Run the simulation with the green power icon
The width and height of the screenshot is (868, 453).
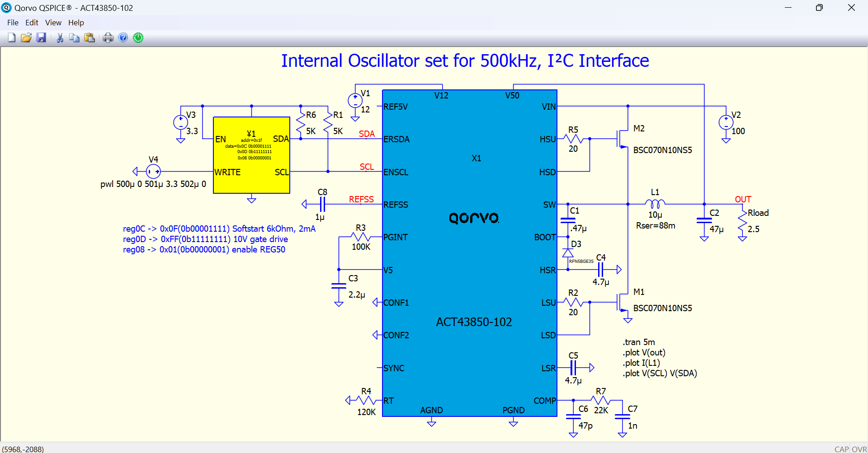pyautogui.click(x=138, y=37)
